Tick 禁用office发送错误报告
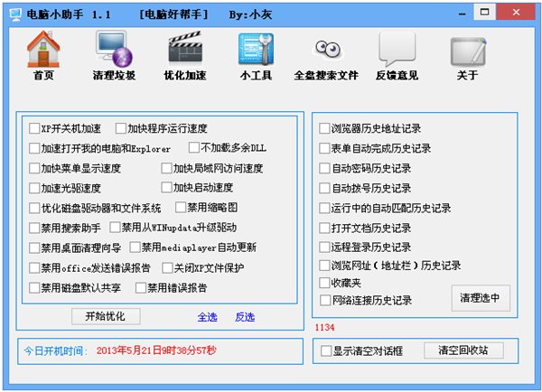Viewport: 542px width, 392px height. 34,268
